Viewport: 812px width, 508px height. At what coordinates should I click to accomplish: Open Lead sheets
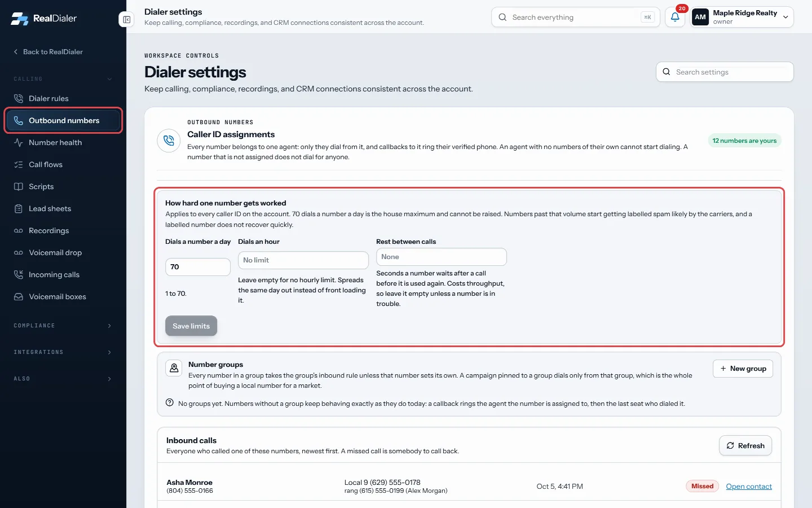pos(63,208)
